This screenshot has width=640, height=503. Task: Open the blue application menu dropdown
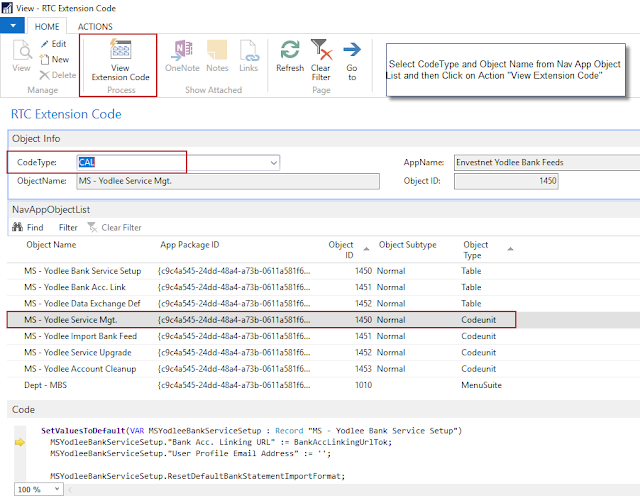click(x=13, y=26)
